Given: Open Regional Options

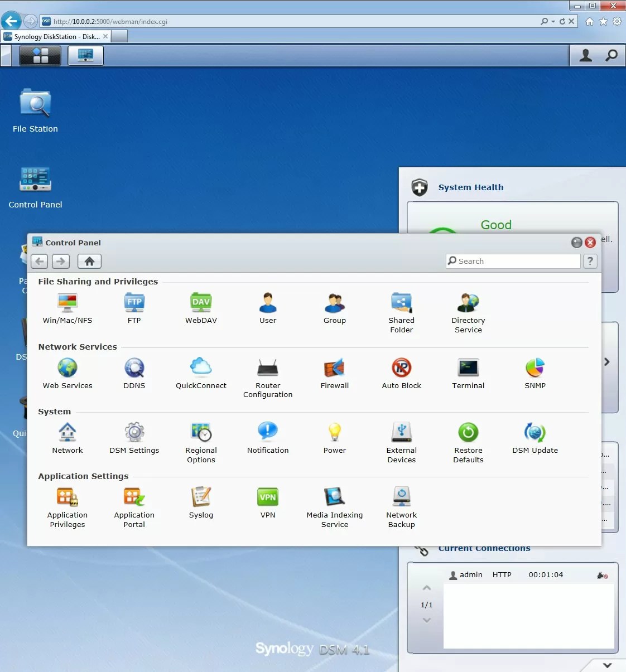Looking at the screenshot, I should 201,442.
